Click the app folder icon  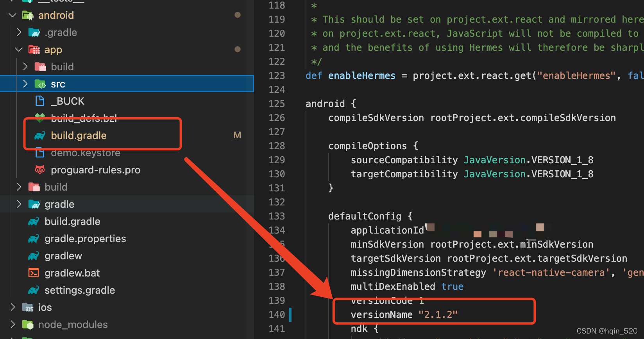point(34,50)
